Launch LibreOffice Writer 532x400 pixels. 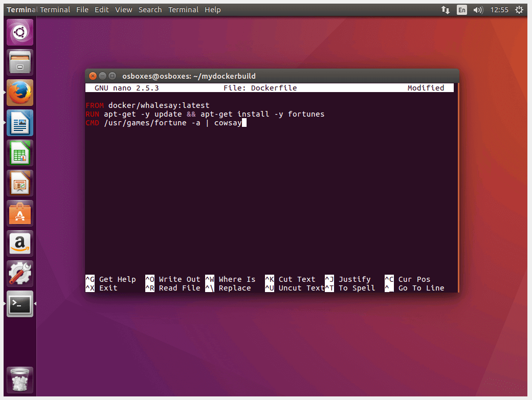click(19, 123)
